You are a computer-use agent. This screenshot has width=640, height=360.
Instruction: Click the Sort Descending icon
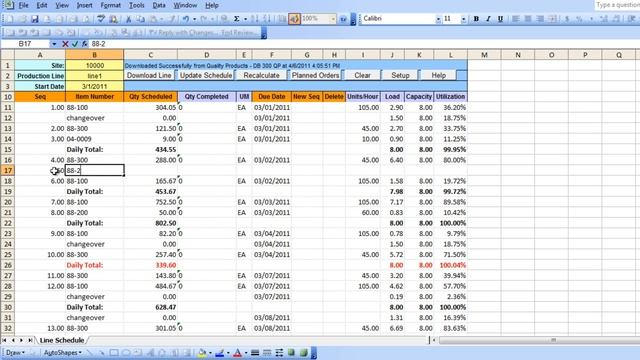(x=267, y=19)
